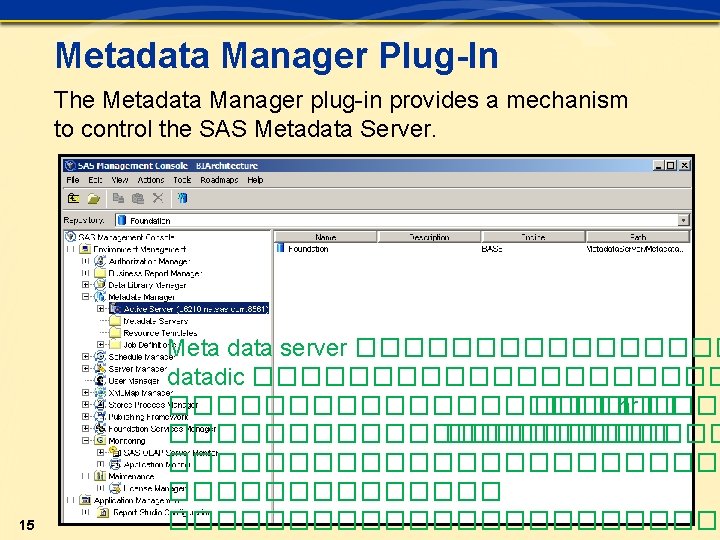Sort by the Path column header

click(x=638, y=237)
